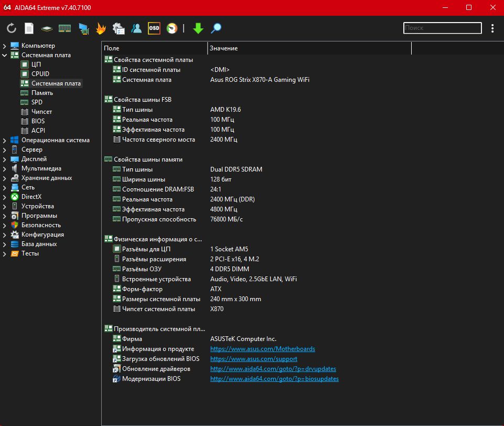The width and height of the screenshot is (504, 426).
Task: Select ЦП in the sidebar tree
Action: (36, 65)
